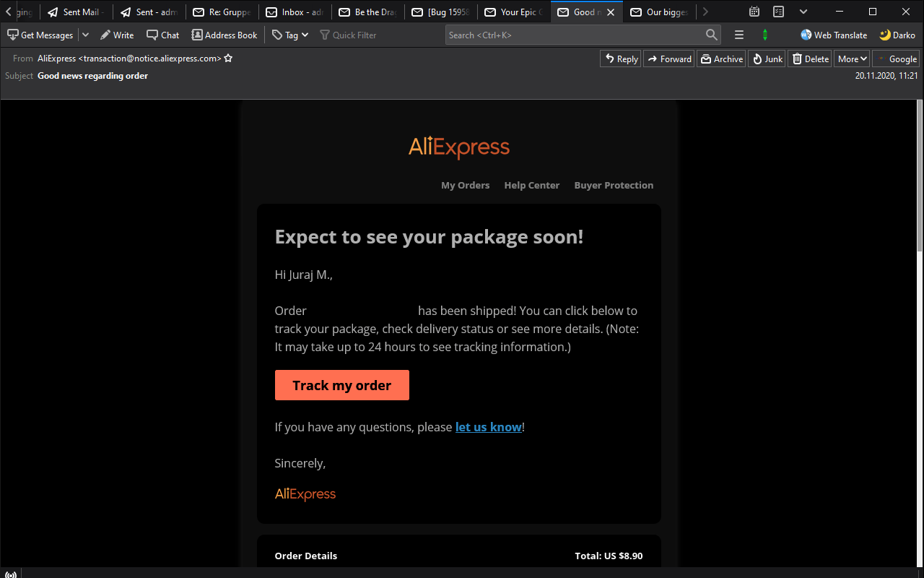This screenshot has height=578, width=924.
Task: Open the 'Our bigge' tab
Action: [660, 12]
